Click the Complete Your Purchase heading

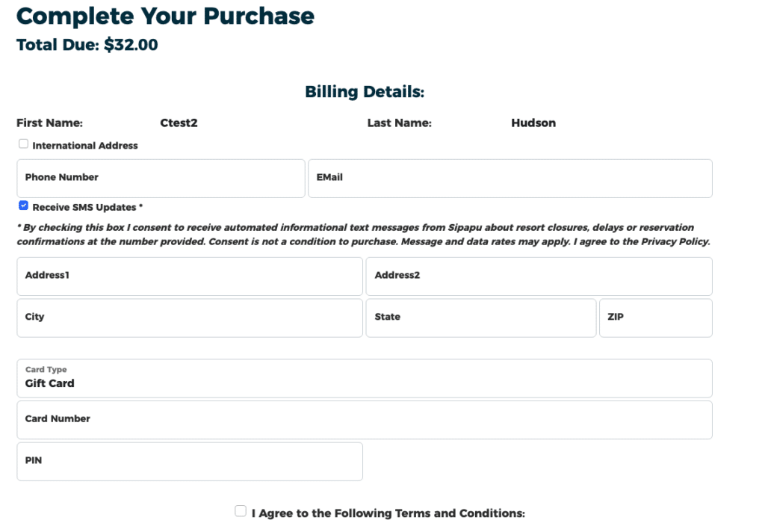(x=165, y=16)
